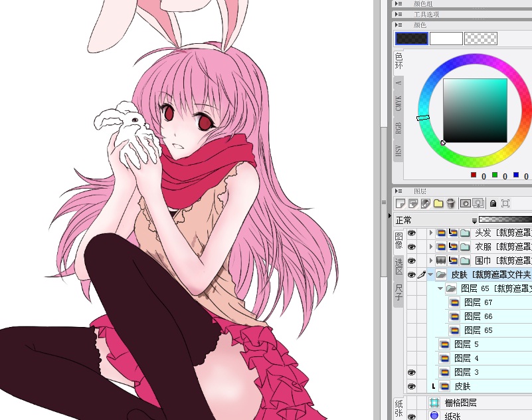
Task: Open the 颜色组 panel menu arrow
Action: (399, 4)
